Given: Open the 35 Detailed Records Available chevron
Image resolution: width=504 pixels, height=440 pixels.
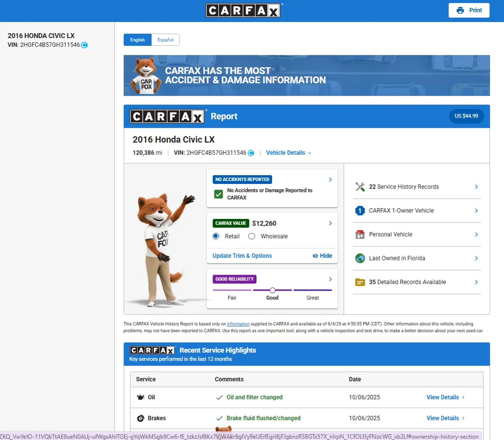Looking at the screenshot, I should pyautogui.click(x=476, y=282).
